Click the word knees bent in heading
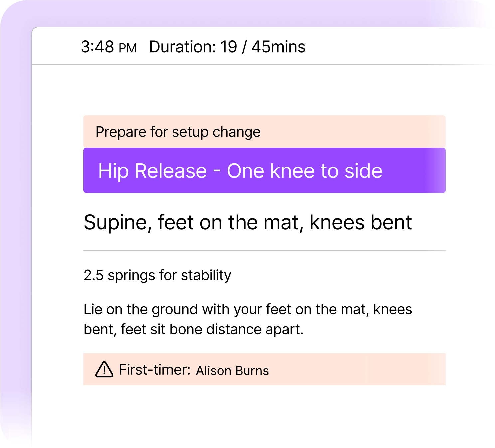Image resolution: width=495 pixels, height=448 pixels. (361, 222)
